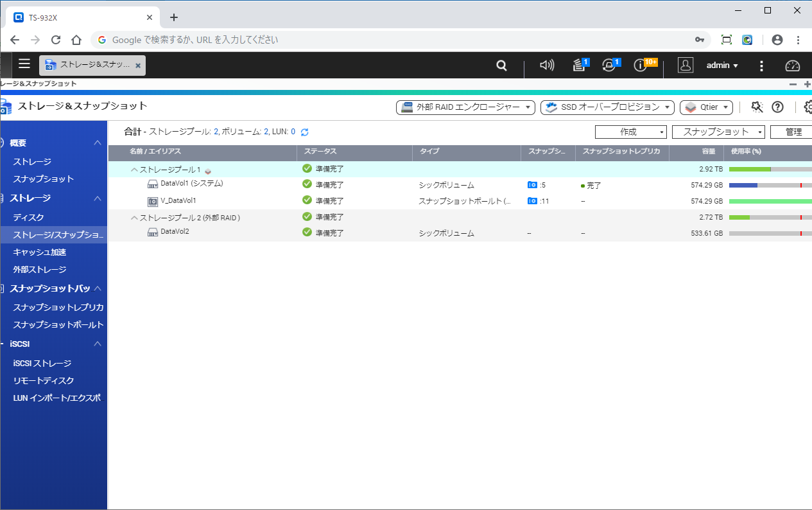Open the SSD オーバープロビジョン dropdown
Viewport: 812px width, 510px height.
[x=607, y=107]
